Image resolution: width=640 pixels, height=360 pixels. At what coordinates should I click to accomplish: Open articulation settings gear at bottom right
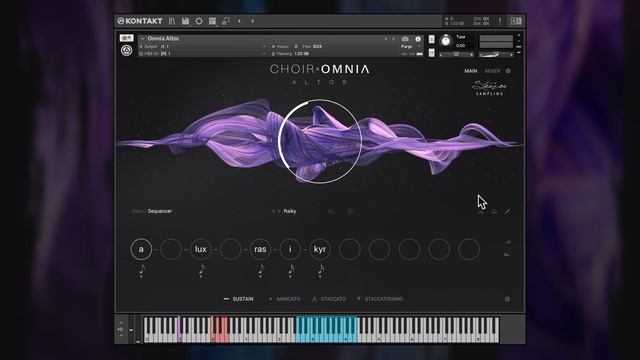(x=507, y=299)
